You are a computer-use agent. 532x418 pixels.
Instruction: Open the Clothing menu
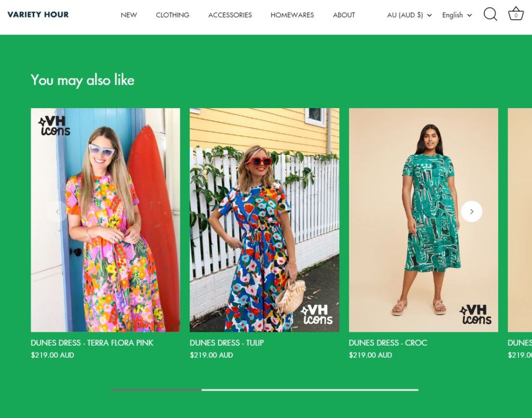pyautogui.click(x=172, y=15)
